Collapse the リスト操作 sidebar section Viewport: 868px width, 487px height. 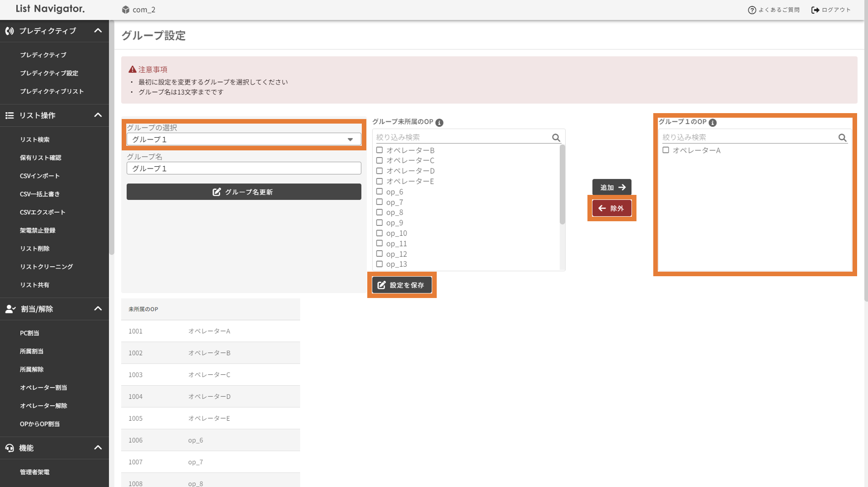tap(98, 115)
